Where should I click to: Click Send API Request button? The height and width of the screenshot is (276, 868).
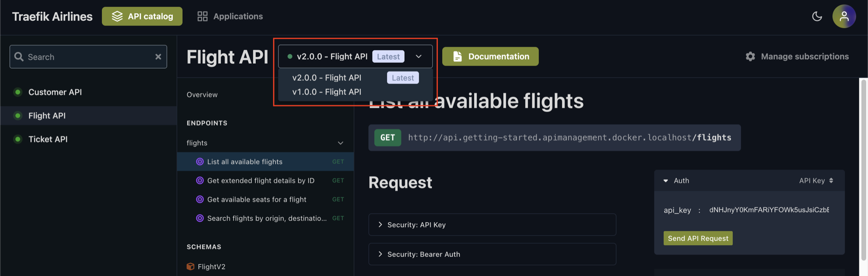point(698,238)
